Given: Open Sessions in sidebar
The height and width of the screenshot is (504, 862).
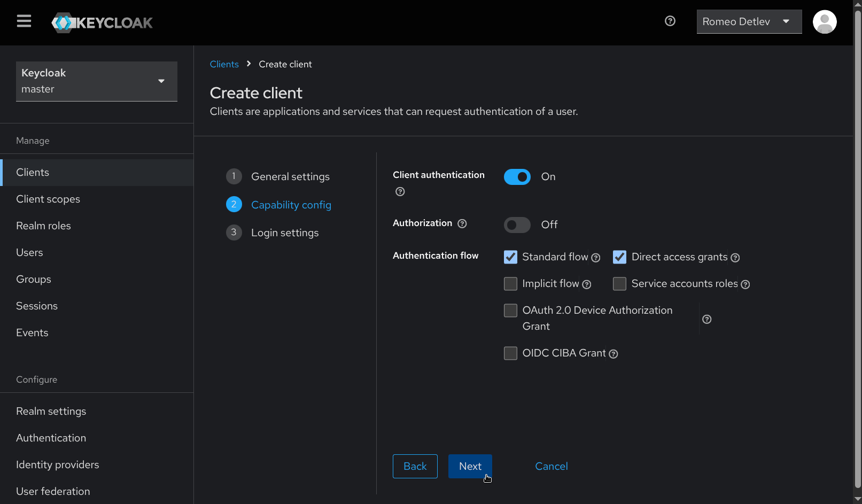Looking at the screenshot, I should click(97, 306).
